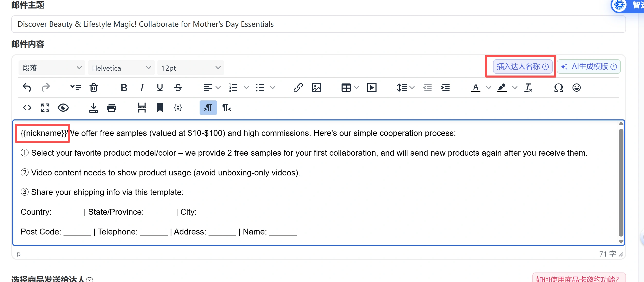Click the email subject input field
644x282 pixels.
pos(318,24)
